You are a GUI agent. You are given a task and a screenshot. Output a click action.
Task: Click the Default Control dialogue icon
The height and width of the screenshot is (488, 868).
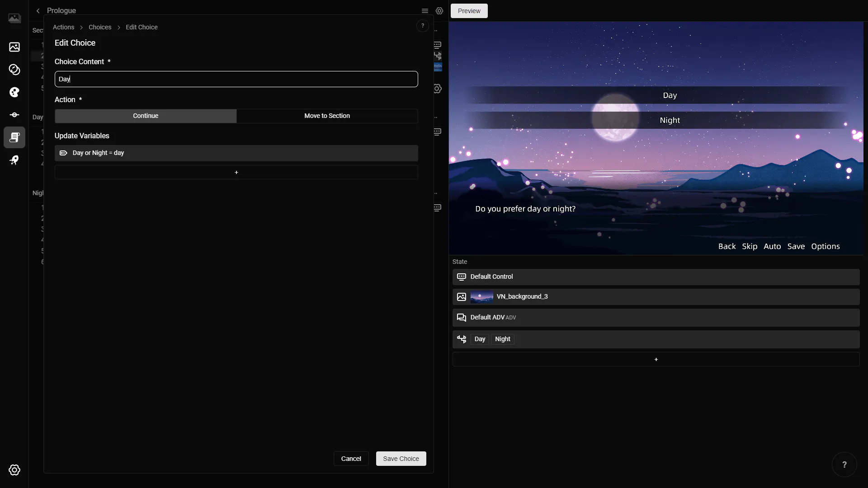point(462,277)
